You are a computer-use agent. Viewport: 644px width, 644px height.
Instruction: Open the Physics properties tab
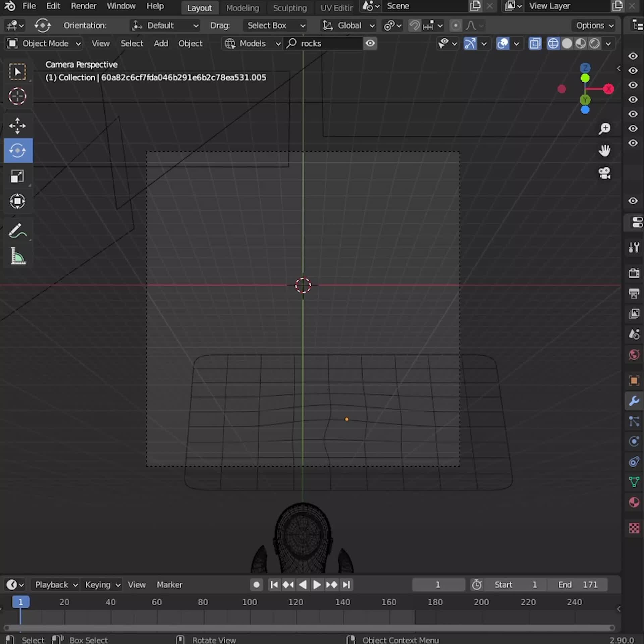[634, 442]
